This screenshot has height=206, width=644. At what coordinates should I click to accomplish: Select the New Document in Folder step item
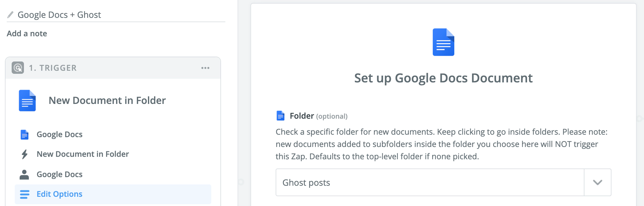coord(83,154)
